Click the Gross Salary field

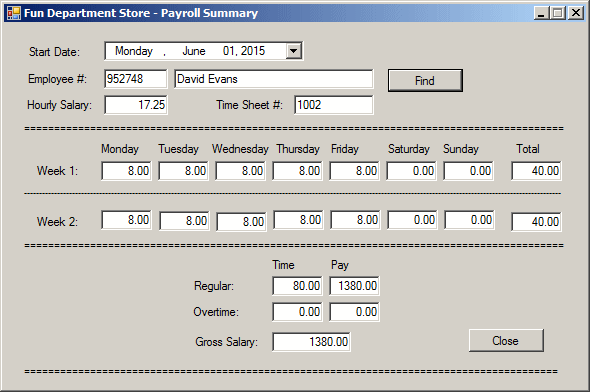tap(312, 342)
